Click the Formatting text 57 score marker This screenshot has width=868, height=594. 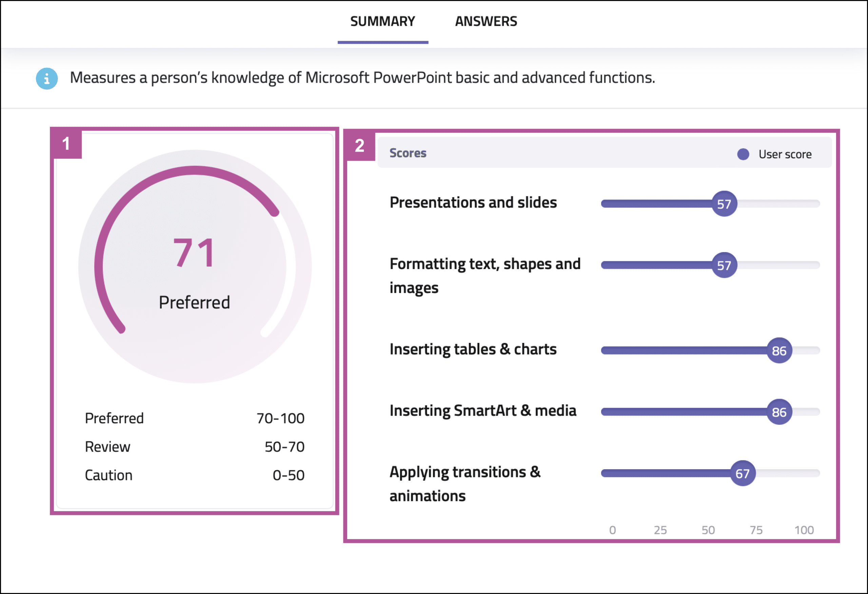click(x=724, y=265)
